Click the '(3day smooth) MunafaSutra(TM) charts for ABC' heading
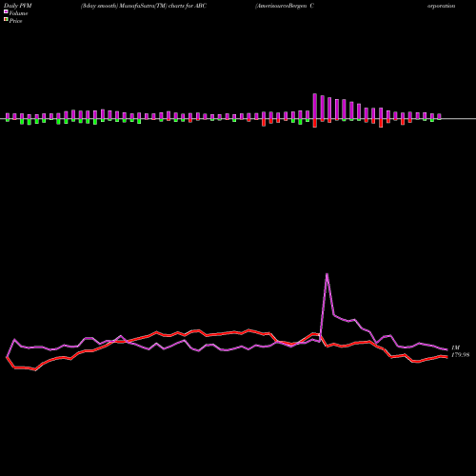Viewport: 476px width, 476px height. [144, 6]
